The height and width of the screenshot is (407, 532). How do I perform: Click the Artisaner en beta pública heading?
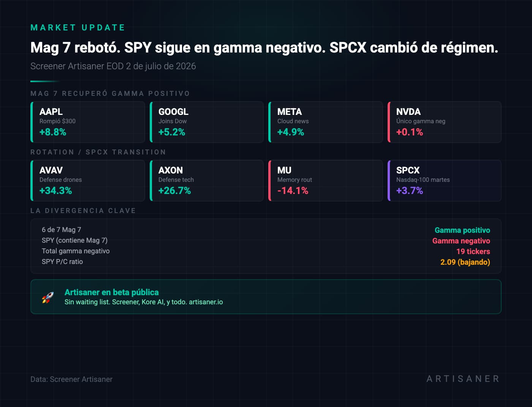[x=112, y=292]
